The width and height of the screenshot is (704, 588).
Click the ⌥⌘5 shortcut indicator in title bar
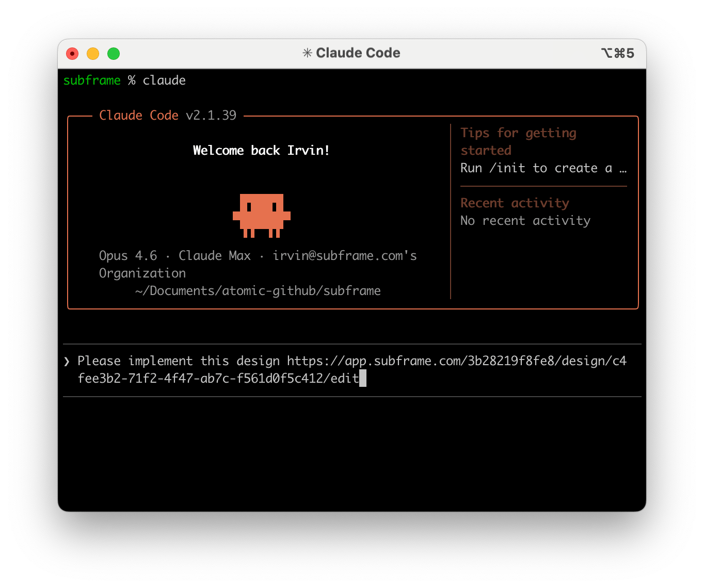click(x=617, y=53)
